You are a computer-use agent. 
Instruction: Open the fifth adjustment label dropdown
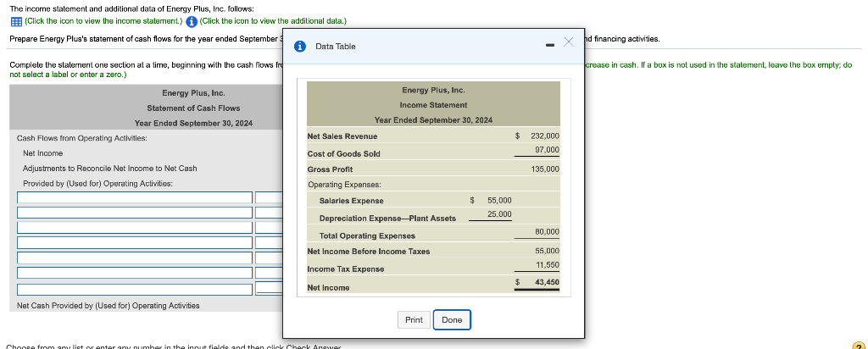135,258
